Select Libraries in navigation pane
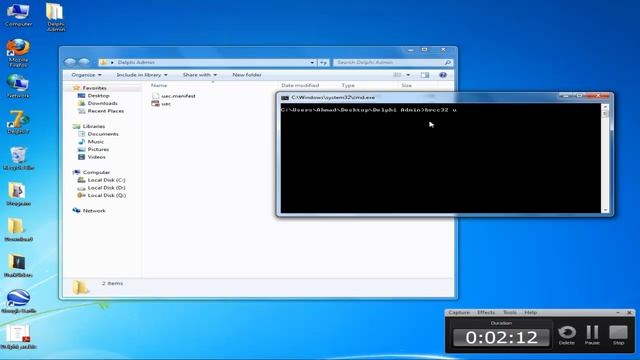This screenshot has height=360, width=640. click(93, 127)
